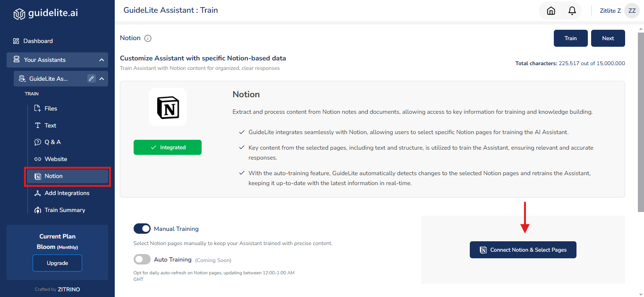Open the Text training section

tap(50, 126)
